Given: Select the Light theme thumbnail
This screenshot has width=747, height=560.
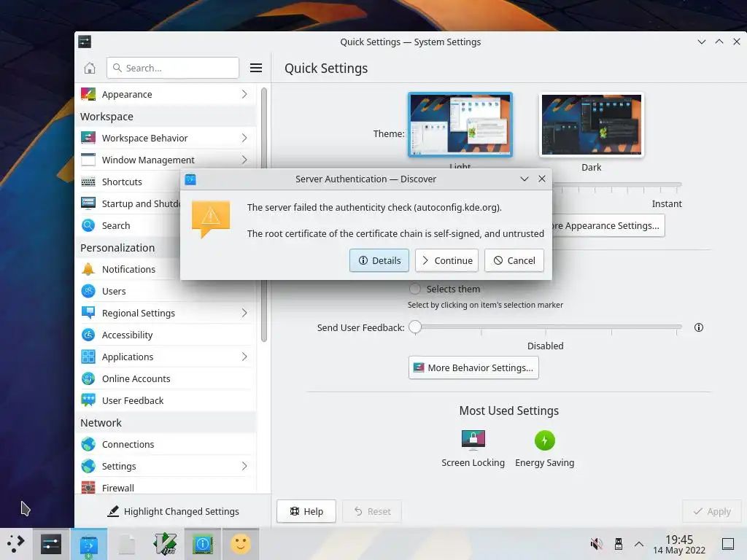Looking at the screenshot, I should coord(460,125).
